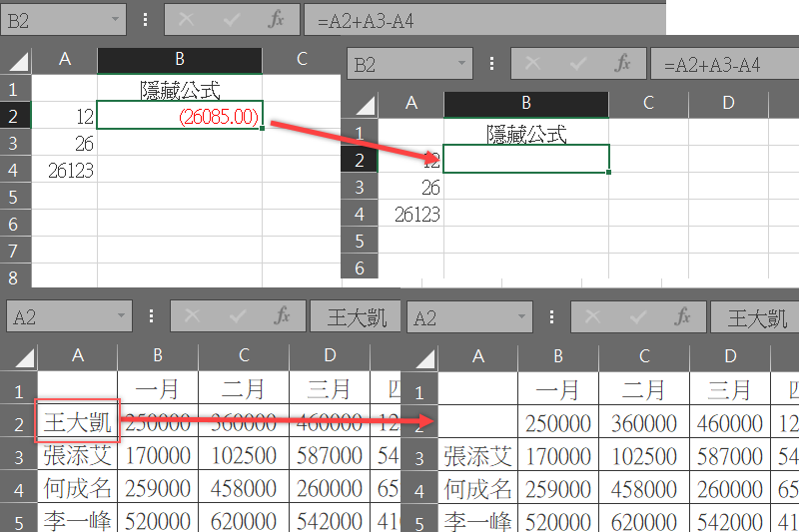Click three-dot handle above sheet whose A2 shows 王大凱
Viewport: 799px width, 532px height.
pos(152,316)
